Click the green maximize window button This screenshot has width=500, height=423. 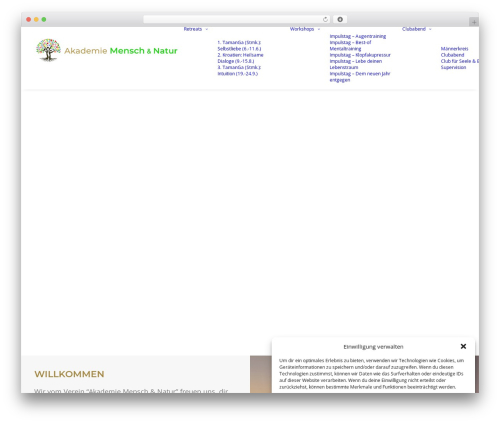[x=44, y=19]
